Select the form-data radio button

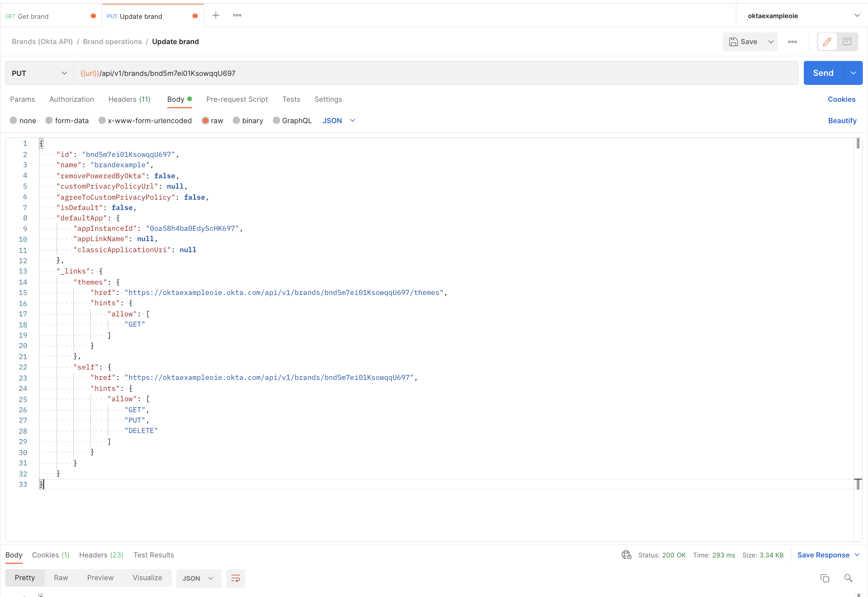(x=49, y=121)
